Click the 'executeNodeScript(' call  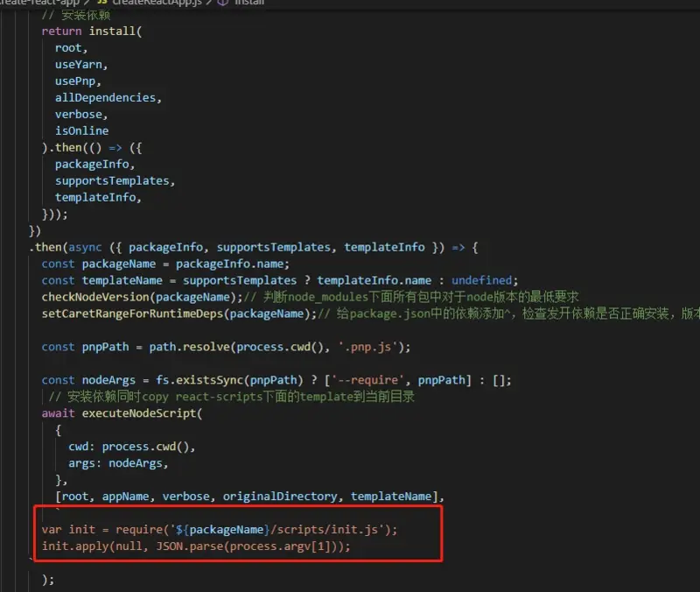click(x=142, y=413)
